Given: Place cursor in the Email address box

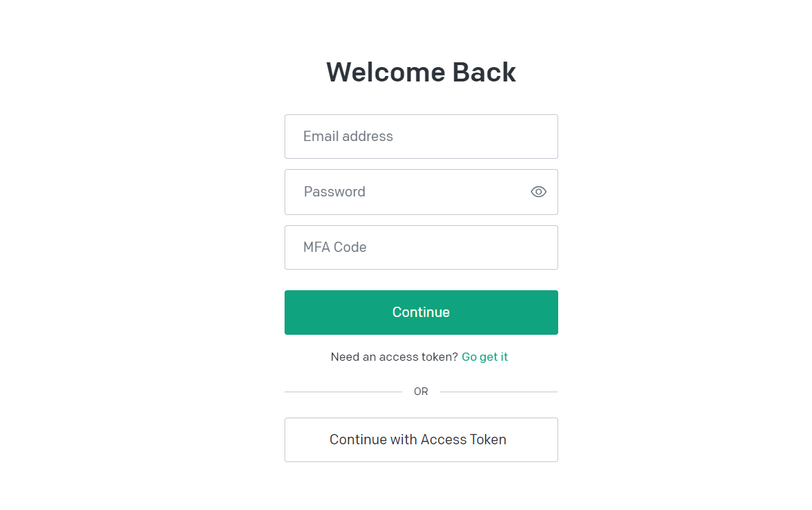Looking at the screenshot, I should point(421,136).
